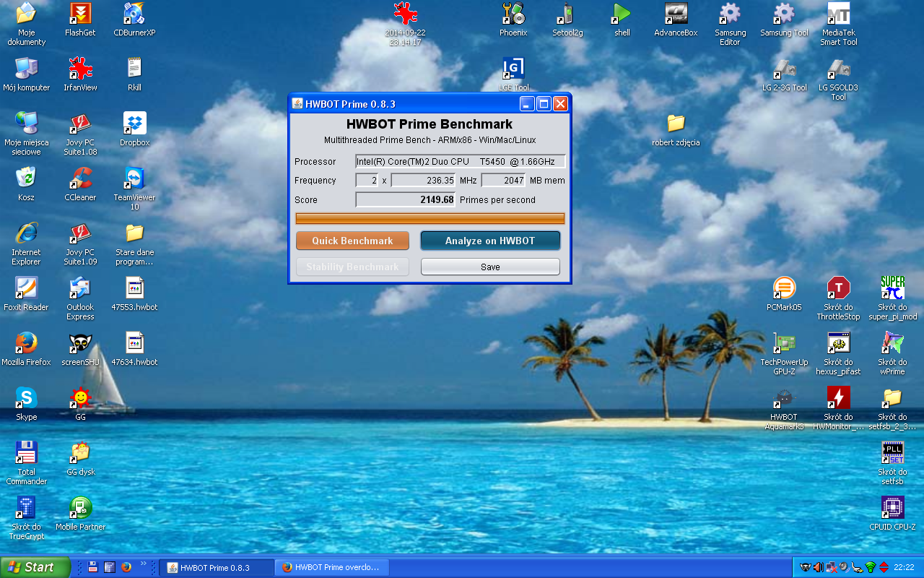Click the benchmark progress bar

tap(430, 218)
